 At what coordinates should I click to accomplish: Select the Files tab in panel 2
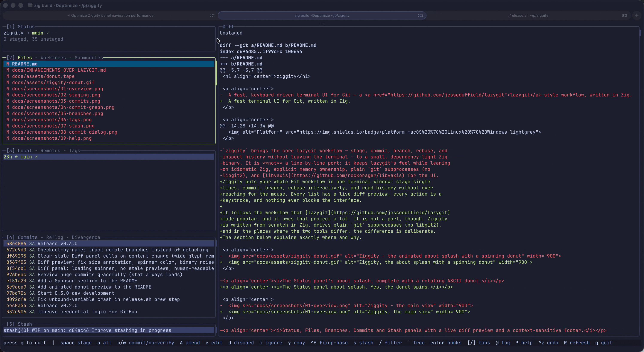[x=25, y=58]
